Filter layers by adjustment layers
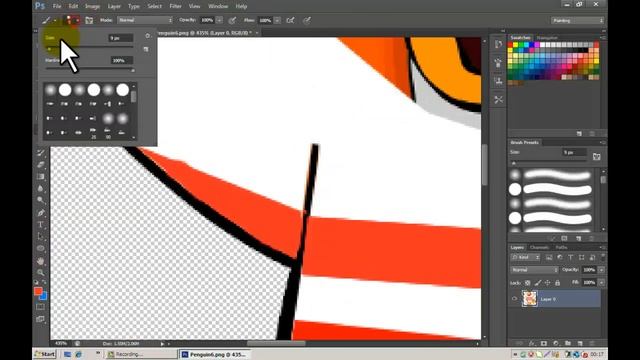640x360 pixels. [560, 257]
